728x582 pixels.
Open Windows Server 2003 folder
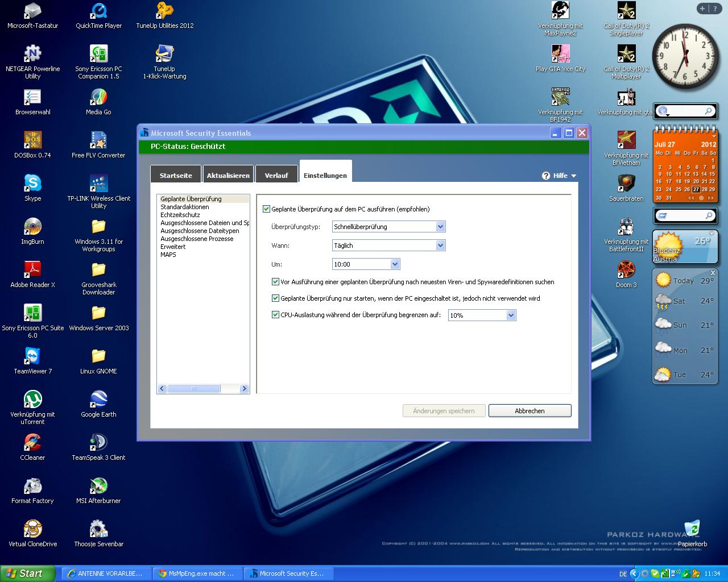click(98, 313)
